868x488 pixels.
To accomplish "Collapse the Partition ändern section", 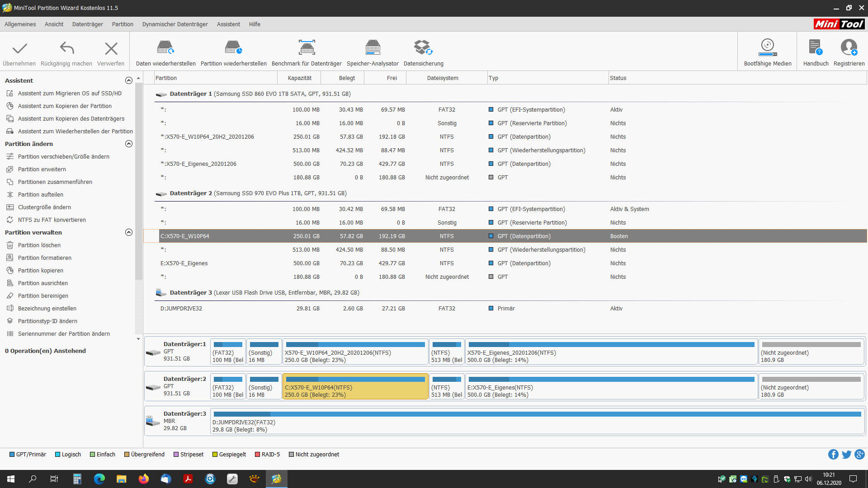I will point(129,144).
